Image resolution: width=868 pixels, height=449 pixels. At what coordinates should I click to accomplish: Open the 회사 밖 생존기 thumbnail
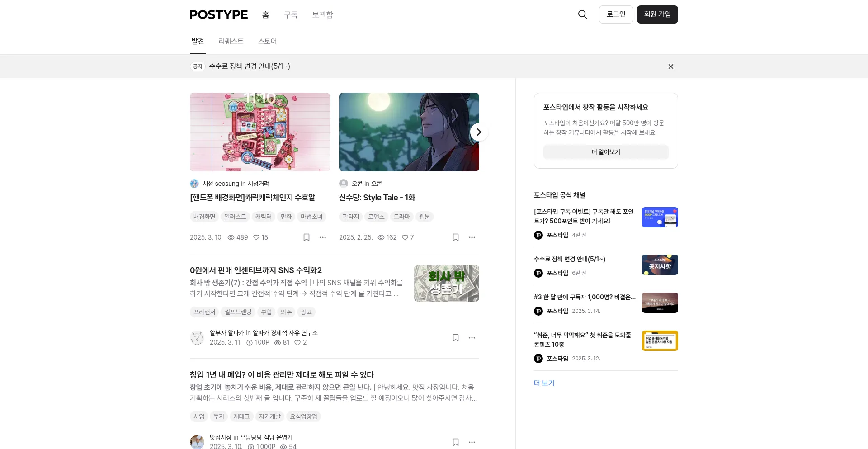pos(447,283)
